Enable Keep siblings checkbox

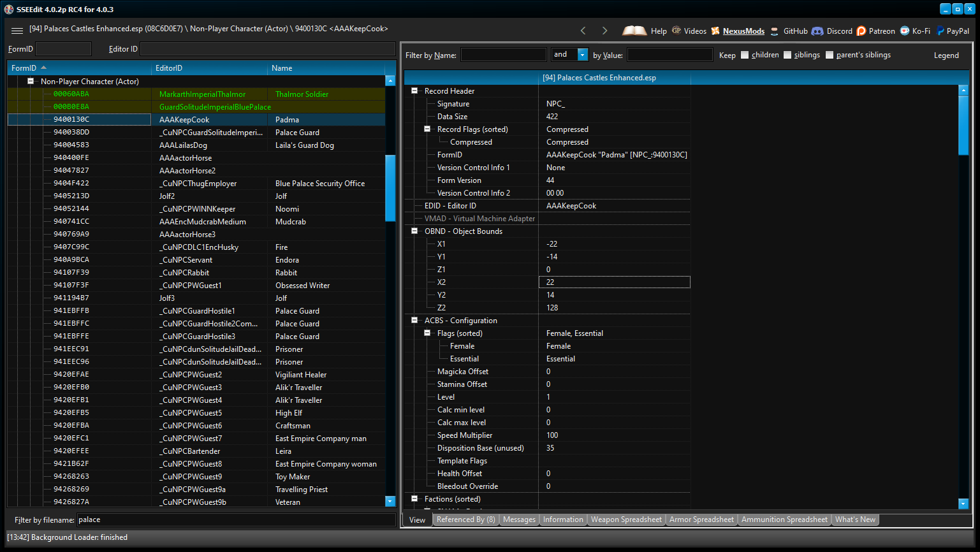[x=787, y=55]
